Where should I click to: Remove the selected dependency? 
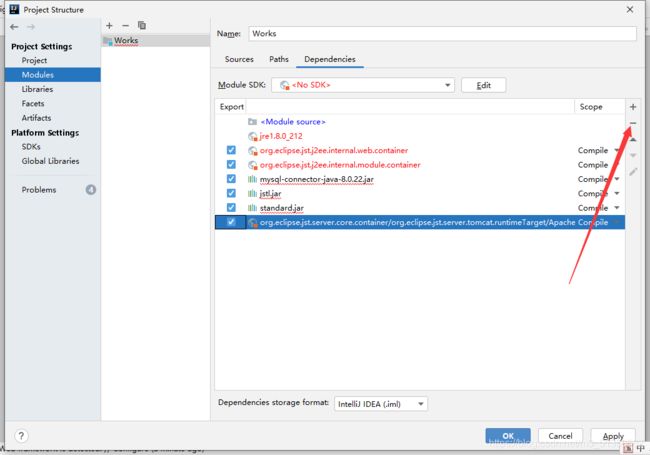click(633, 123)
